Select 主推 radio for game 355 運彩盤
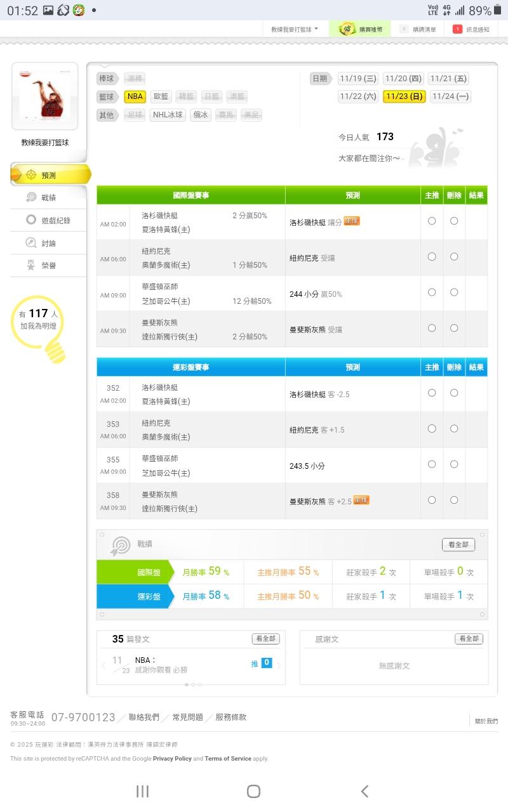 click(x=432, y=464)
